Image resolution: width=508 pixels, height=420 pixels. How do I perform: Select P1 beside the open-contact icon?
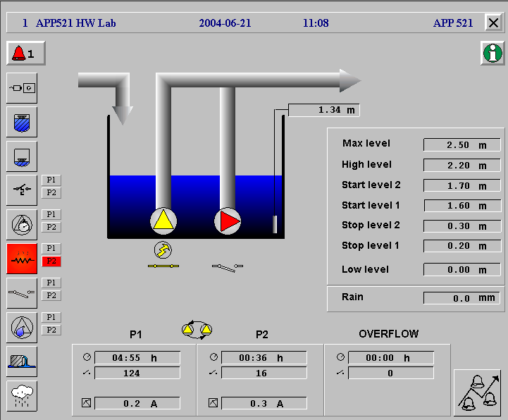tap(51, 283)
